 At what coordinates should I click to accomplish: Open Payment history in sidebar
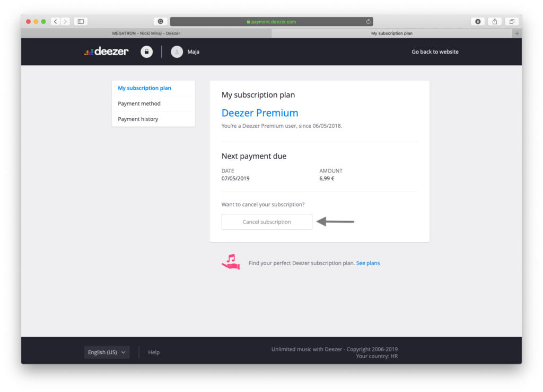[138, 119]
